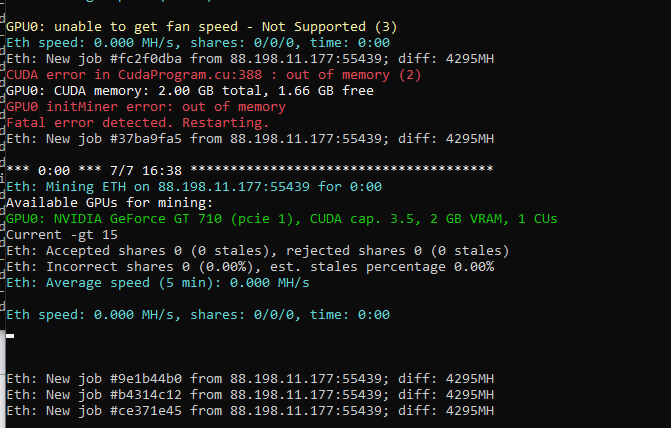Image resolution: width=671 pixels, height=428 pixels.
Task: Click the 'unable to get fan speed' warning
Action: pos(202,27)
